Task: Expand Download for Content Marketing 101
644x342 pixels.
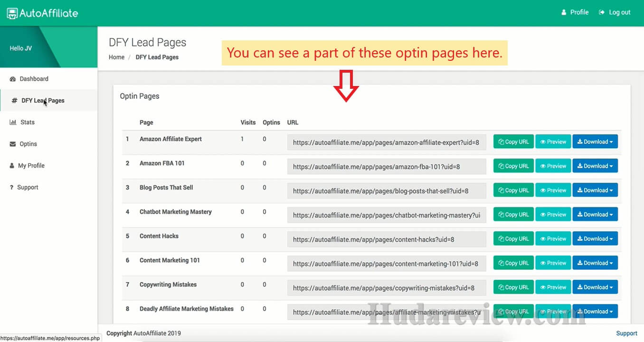Action: (595, 263)
